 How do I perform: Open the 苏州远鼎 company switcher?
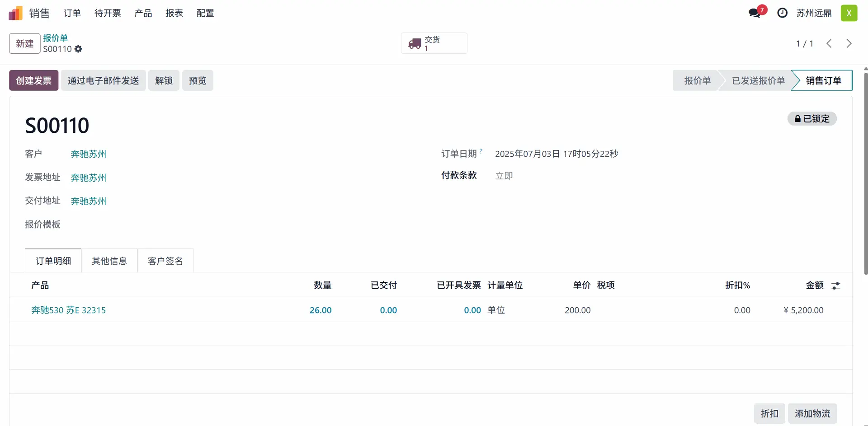pyautogui.click(x=814, y=13)
